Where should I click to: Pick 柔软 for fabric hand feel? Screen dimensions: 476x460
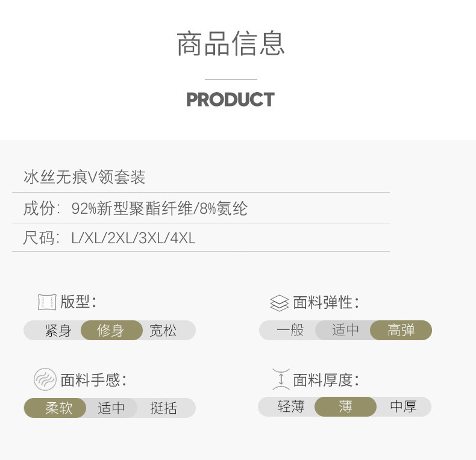58,408
